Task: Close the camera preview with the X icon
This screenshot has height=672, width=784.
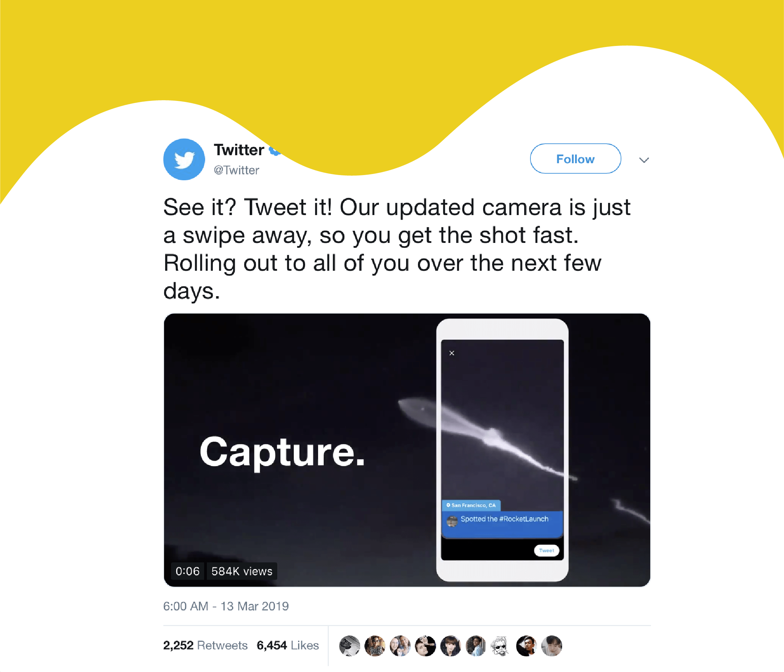Action: pos(451,353)
